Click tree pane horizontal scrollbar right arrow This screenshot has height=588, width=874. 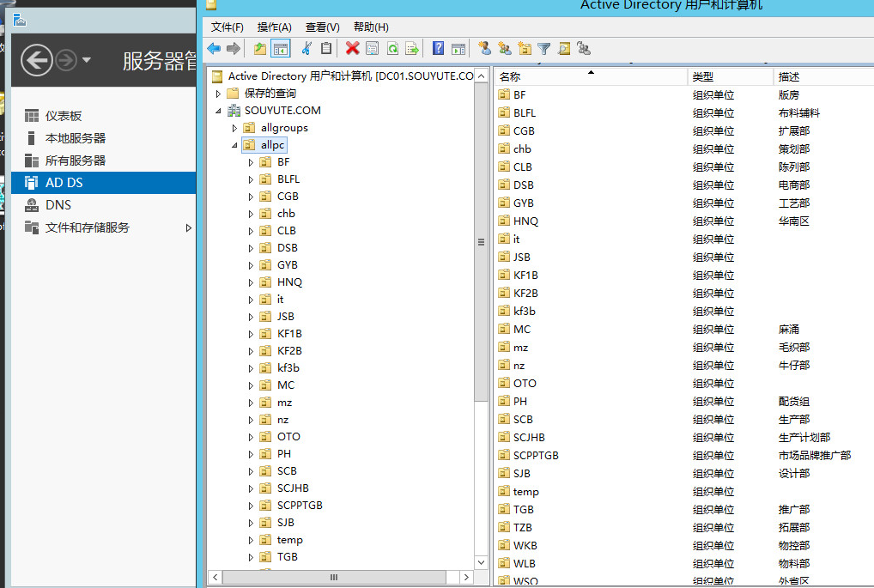[466, 578]
